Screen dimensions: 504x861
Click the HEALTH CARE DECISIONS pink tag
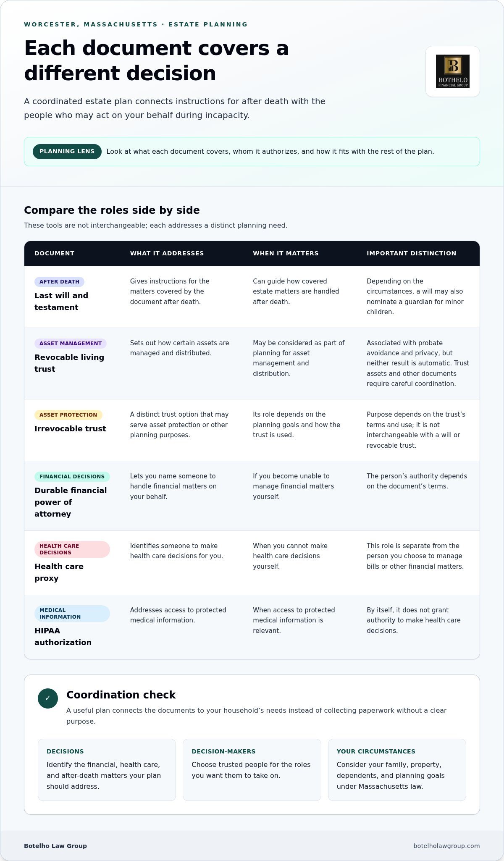72,549
